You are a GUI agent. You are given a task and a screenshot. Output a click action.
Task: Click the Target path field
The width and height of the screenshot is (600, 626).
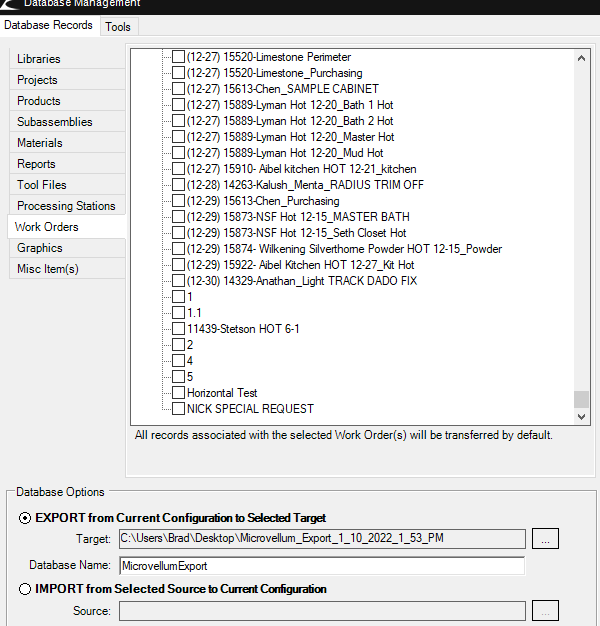(x=322, y=539)
